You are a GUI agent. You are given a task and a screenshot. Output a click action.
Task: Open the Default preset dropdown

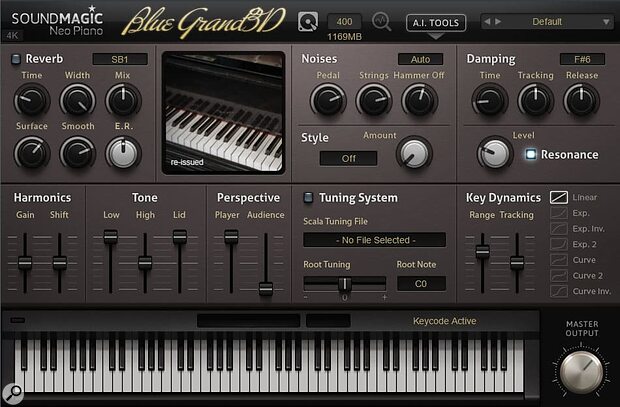pos(547,21)
